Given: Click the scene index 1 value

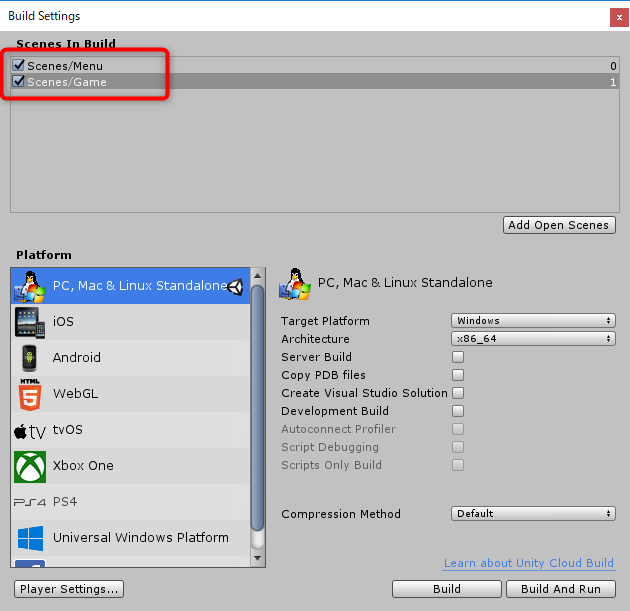Looking at the screenshot, I should tap(613, 82).
